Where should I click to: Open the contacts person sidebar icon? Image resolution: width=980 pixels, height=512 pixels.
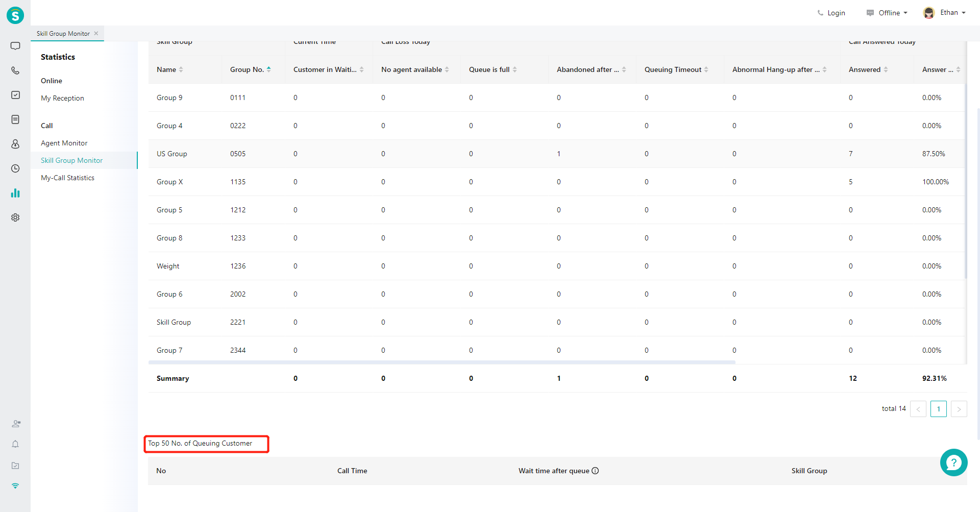tap(15, 144)
